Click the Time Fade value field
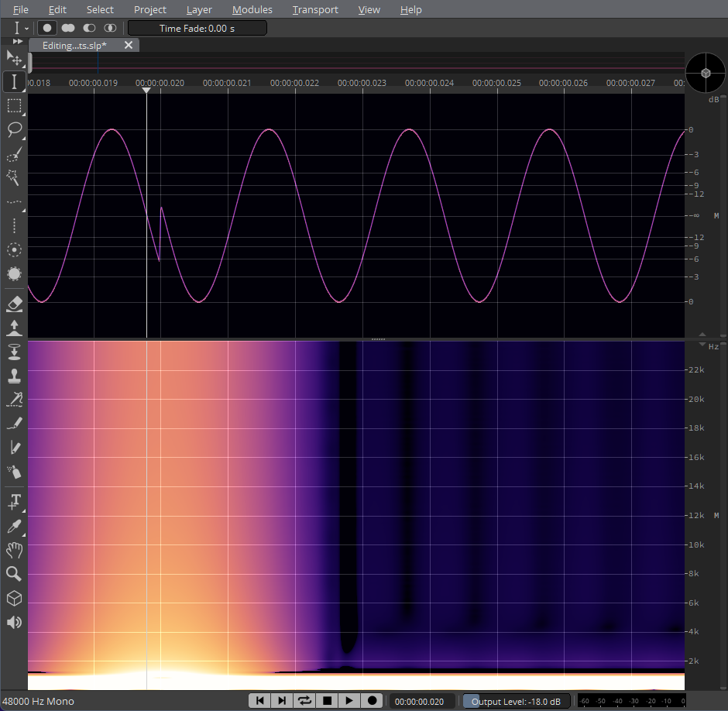 point(197,28)
